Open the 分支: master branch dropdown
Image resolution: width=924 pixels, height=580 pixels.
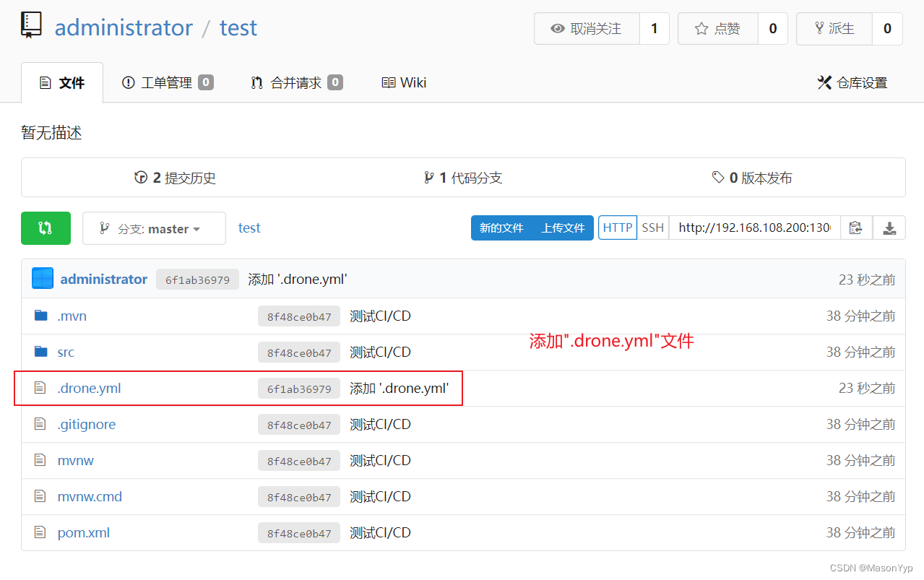[154, 228]
